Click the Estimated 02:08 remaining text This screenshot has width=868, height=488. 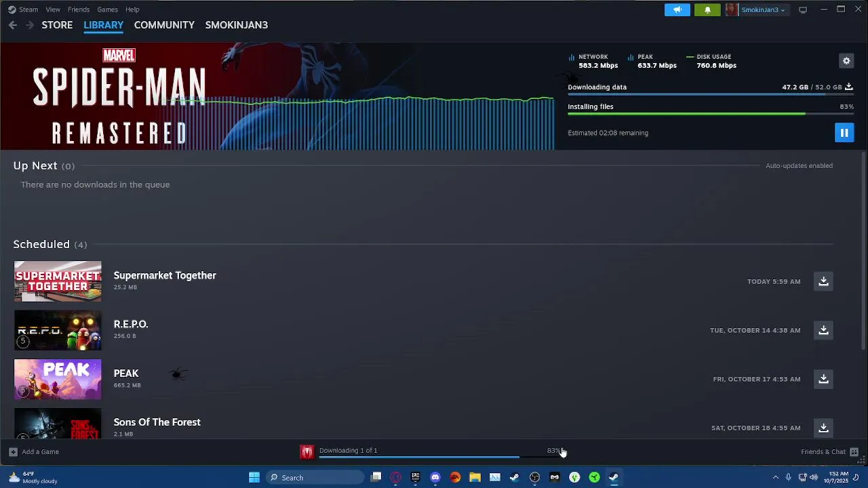click(608, 133)
